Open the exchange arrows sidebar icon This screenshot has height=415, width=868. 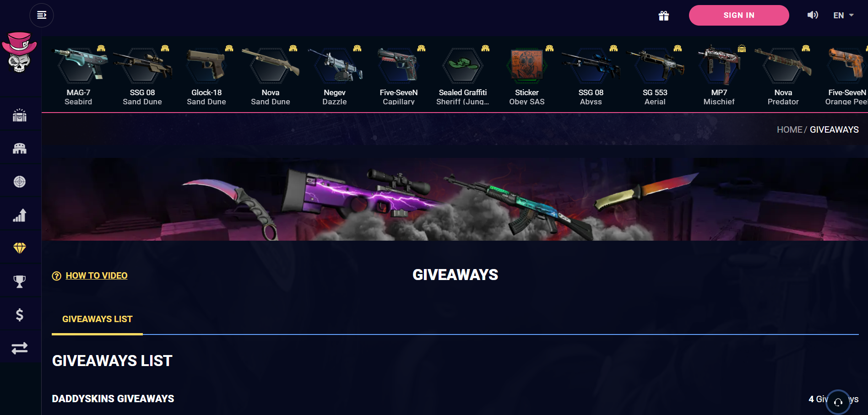pyautogui.click(x=20, y=348)
